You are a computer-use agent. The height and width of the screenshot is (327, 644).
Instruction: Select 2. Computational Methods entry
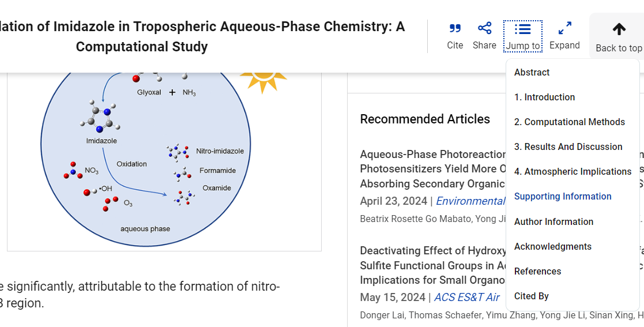click(x=569, y=122)
